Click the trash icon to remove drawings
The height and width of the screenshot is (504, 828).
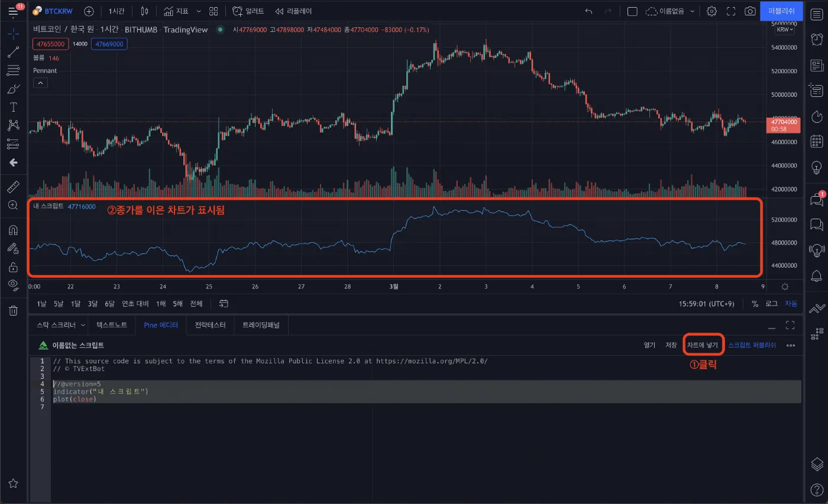coord(13,310)
